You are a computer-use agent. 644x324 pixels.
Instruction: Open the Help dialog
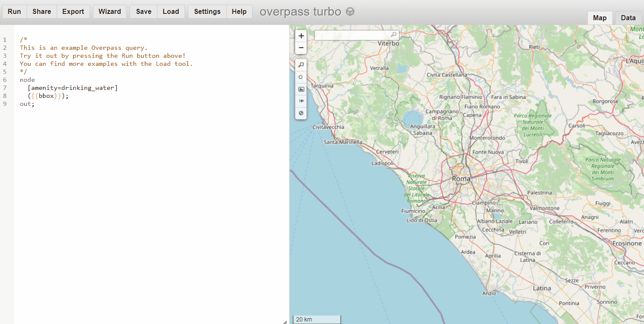(239, 11)
